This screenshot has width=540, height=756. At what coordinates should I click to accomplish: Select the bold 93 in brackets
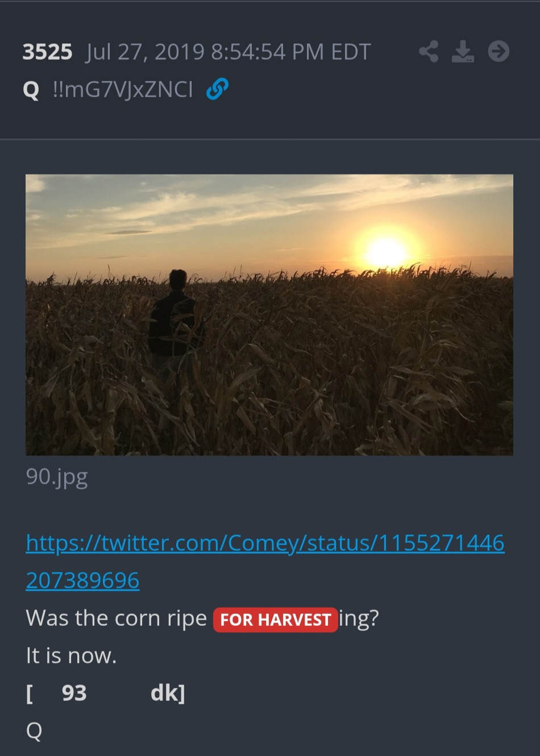74,693
